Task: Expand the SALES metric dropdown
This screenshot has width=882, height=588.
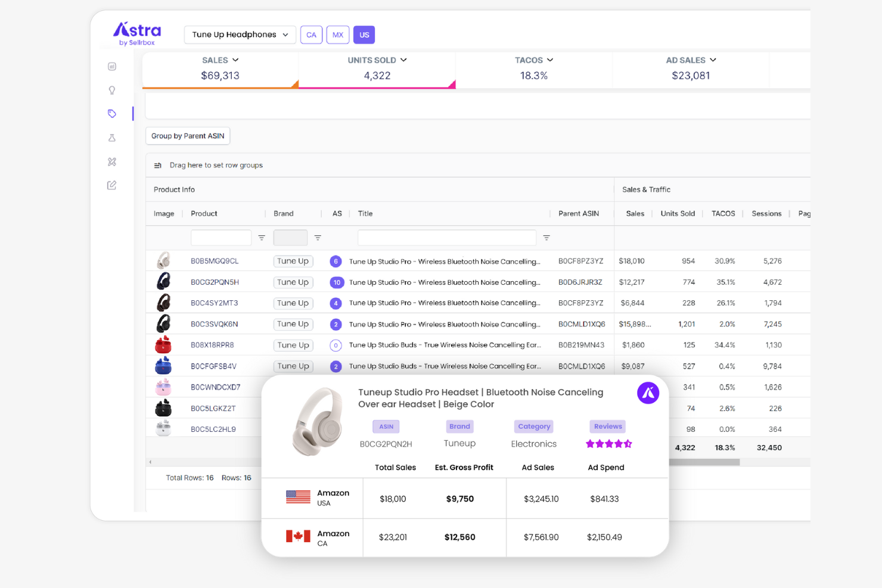Action: coord(237,60)
